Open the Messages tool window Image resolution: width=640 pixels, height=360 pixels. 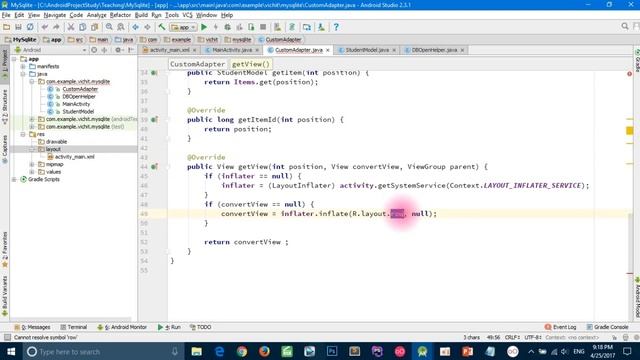coord(32,327)
